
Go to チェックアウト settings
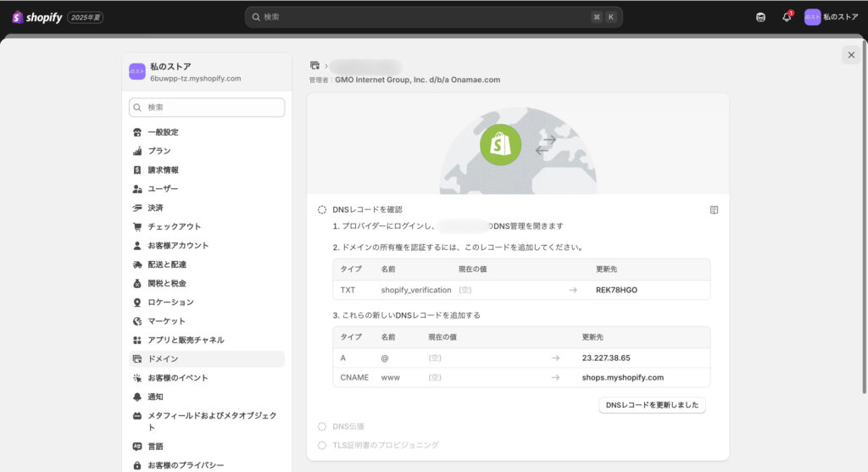(174, 226)
